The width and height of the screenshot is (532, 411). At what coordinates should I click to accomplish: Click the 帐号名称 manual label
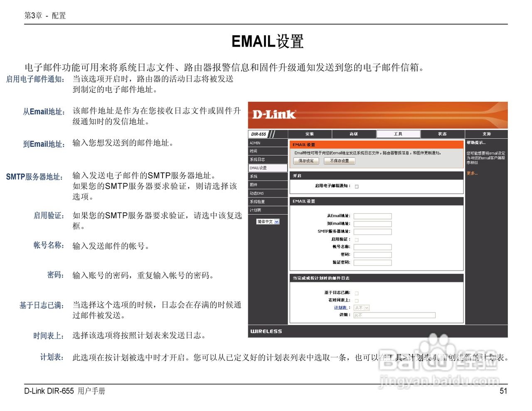(x=49, y=245)
